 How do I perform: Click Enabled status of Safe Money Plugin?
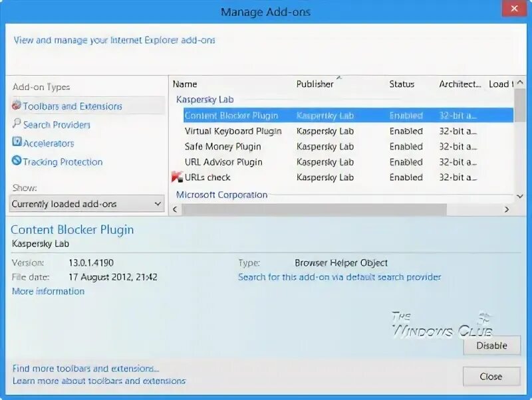tap(406, 146)
